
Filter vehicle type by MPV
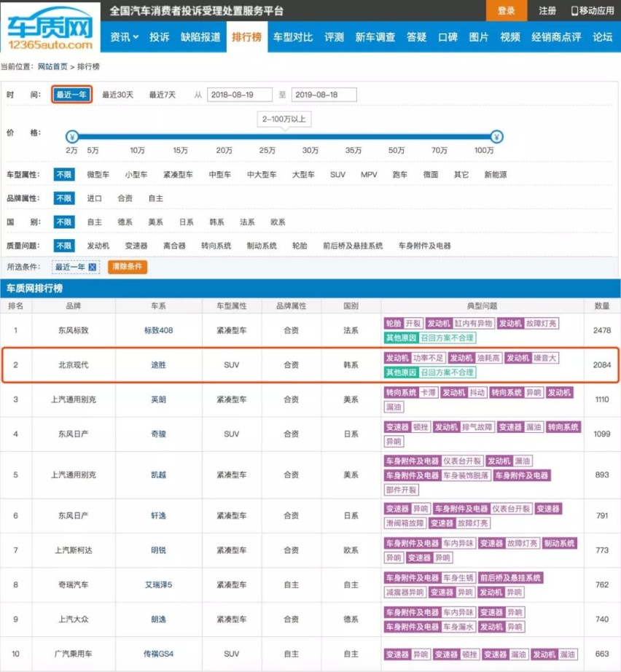[x=369, y=175]
